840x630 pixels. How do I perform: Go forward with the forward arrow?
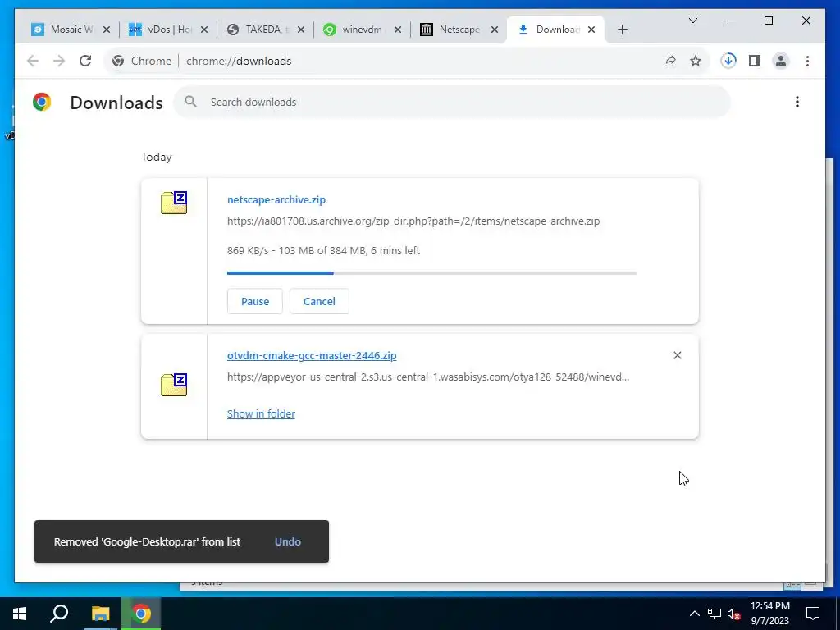(59, 61)
